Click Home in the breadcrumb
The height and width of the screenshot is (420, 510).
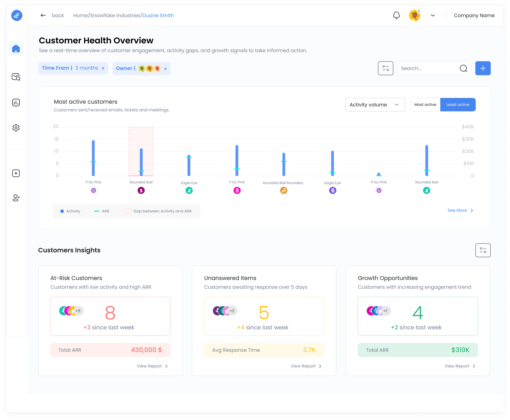click(x=80, y=15)
